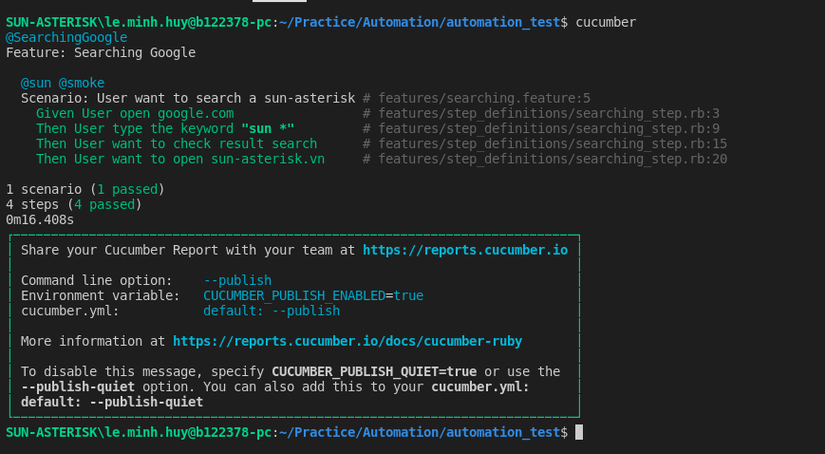Click the 'Environment variable:' label
The width and height of the screenshot is (825, 454).
coord(100,296)
